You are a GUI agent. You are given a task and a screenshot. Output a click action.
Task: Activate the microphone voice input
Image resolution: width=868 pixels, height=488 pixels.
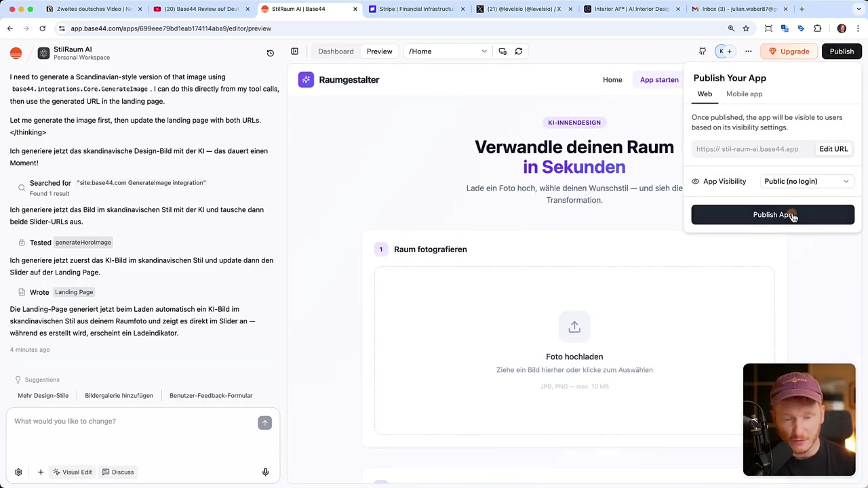265,472
